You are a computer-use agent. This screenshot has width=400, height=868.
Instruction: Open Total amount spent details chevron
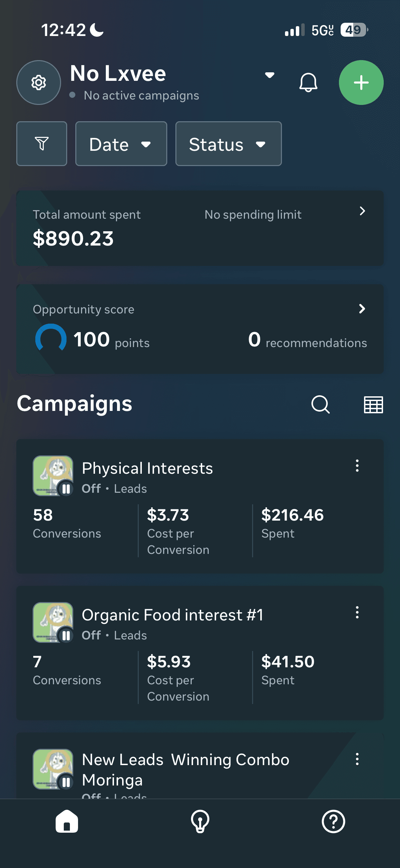point(362,211)
